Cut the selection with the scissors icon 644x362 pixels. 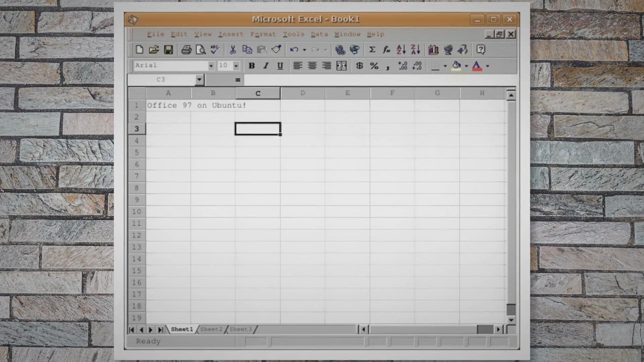point(233,50)
